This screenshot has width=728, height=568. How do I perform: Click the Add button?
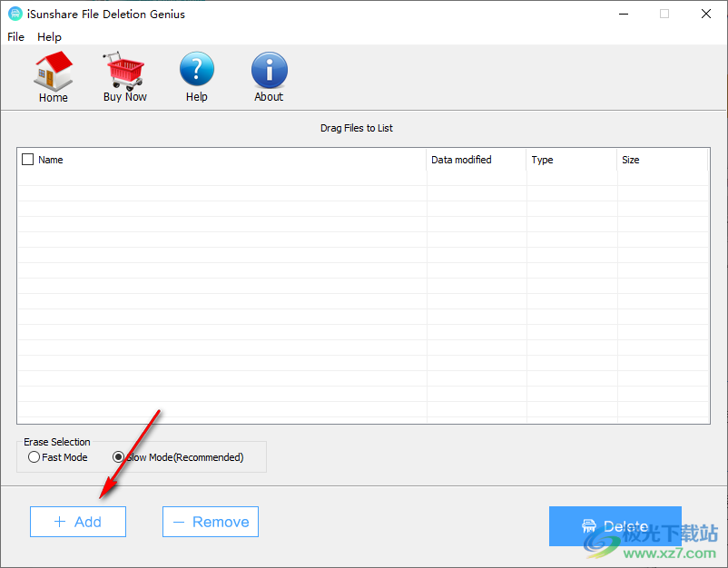pyautogui.click(x=78, y=522)
